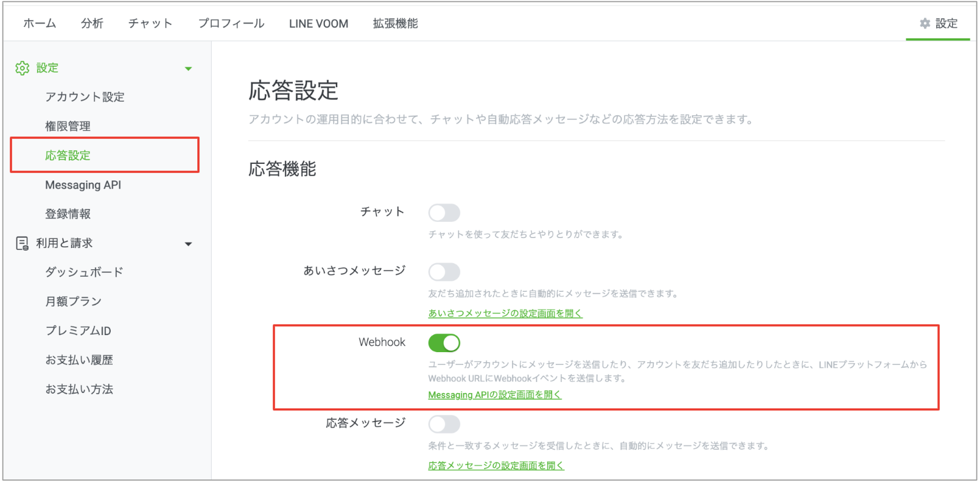This screenshot has height=485, width=980.
Task: Switch on the 応答メッセージ toggle
Action: click(444, 424)
